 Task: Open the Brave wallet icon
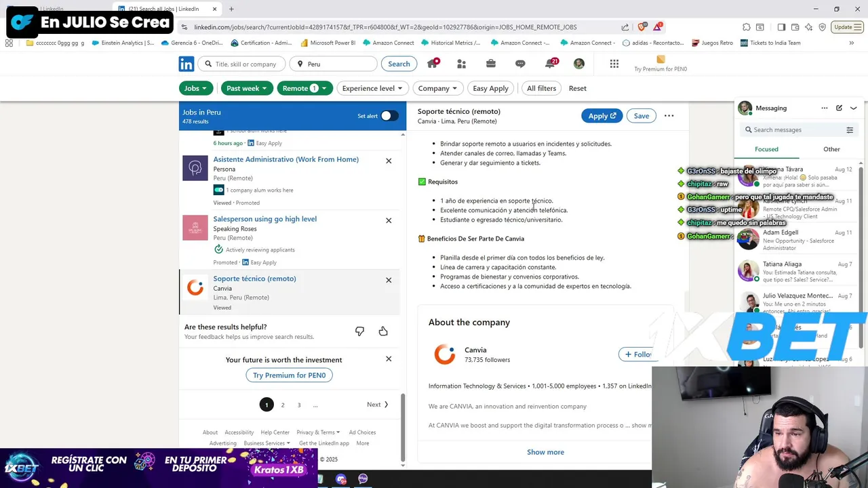[x=795, y=27]
